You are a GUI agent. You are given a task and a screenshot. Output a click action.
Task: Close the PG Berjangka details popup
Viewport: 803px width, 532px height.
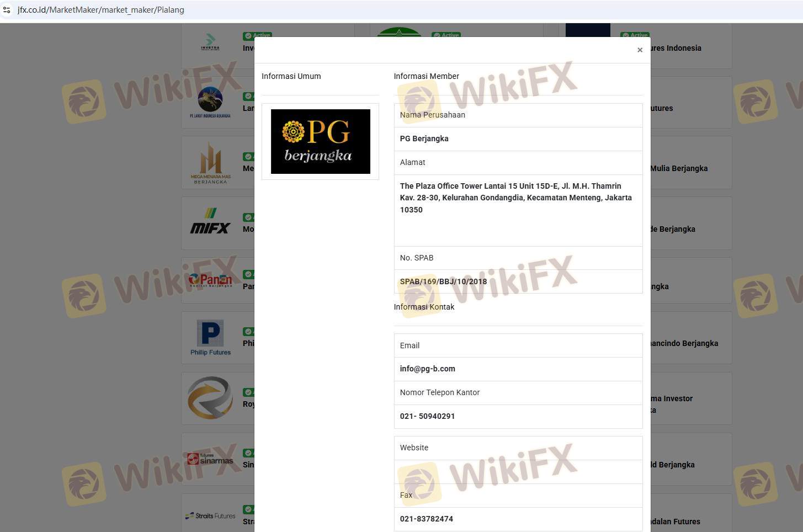click(640, 50)
